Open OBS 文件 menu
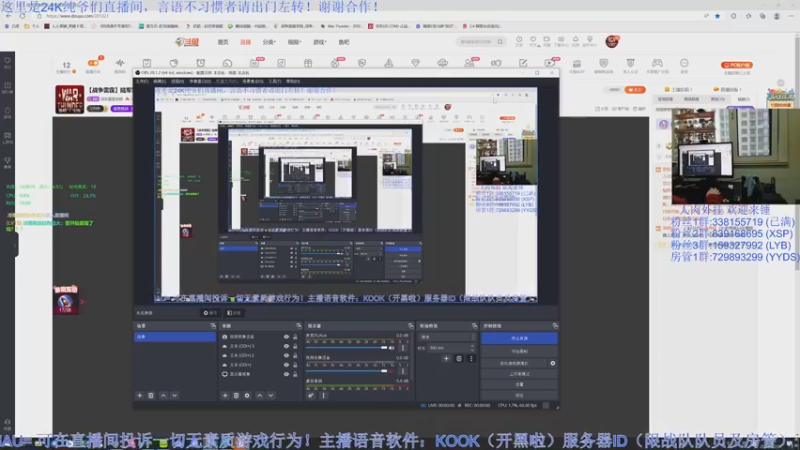 click(x=141, y=81)
